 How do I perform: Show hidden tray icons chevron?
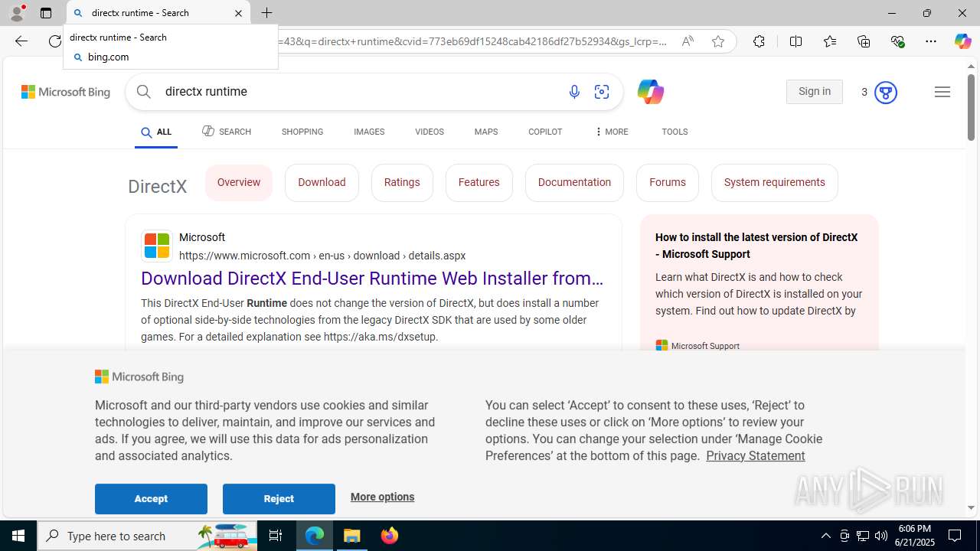click(825, 536)
